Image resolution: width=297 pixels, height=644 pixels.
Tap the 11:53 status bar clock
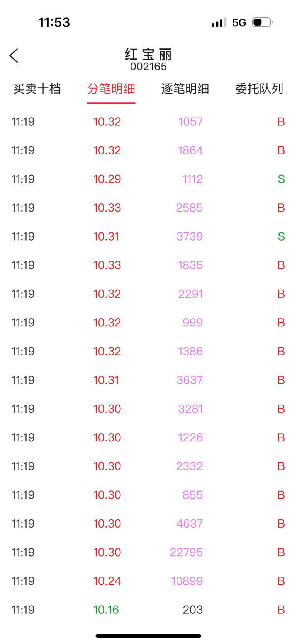coord(54,22)
